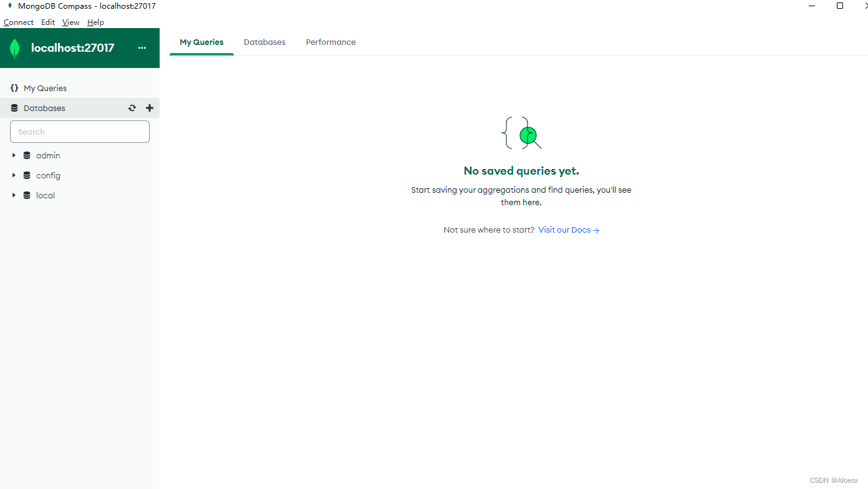868x489 pixels.
Task: Open the Connect menu
Action: (x=18, y=22)
